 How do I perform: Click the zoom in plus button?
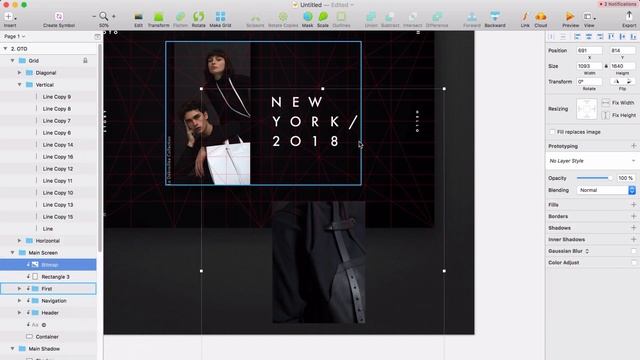pos(113,16)
